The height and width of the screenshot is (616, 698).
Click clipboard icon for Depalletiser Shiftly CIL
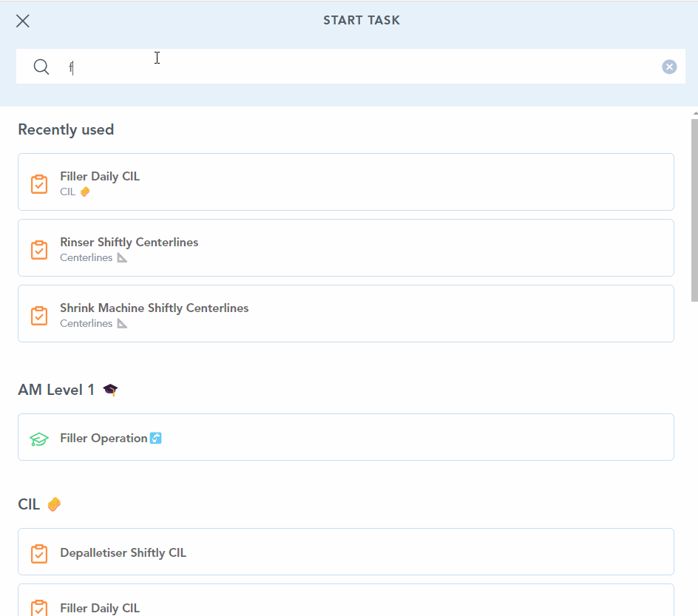point(39,553)
